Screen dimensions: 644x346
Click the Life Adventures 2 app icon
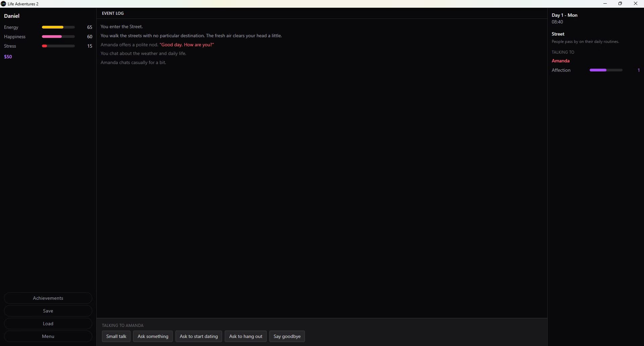(x=3, y=4)
